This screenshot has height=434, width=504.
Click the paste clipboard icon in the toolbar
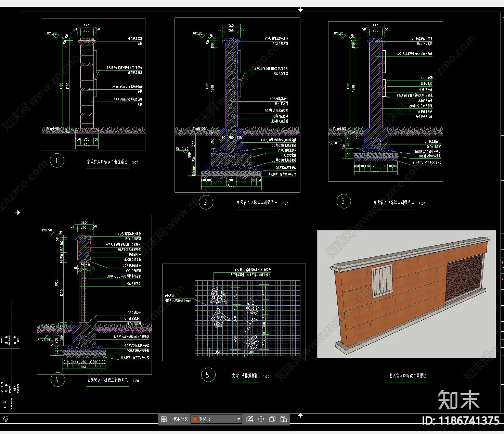(283, 419)
